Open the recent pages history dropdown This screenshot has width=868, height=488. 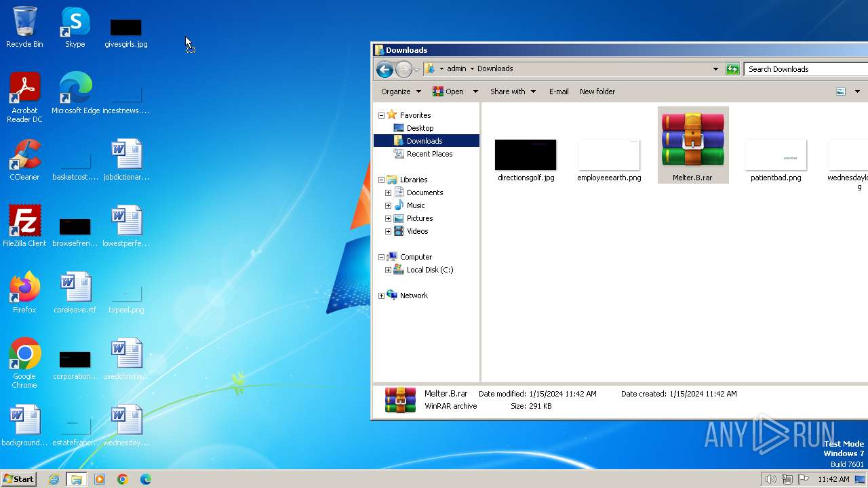[x=416, y=70]
